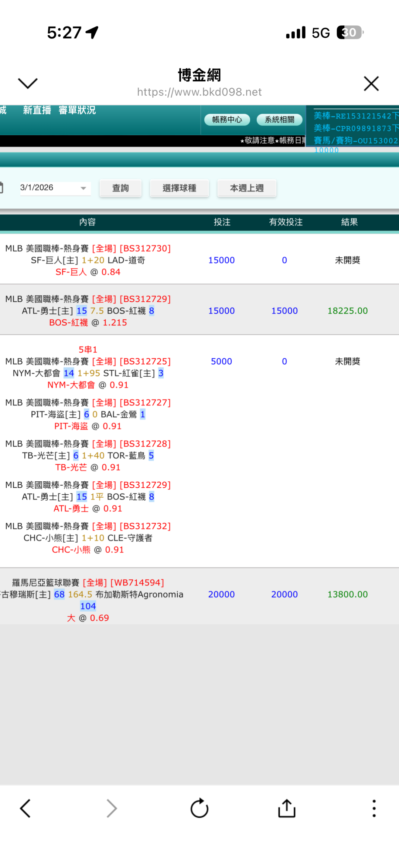The image size is (399, 868).
Task: Switch to the 新直播 tab
Action: (x=37, y=110)
